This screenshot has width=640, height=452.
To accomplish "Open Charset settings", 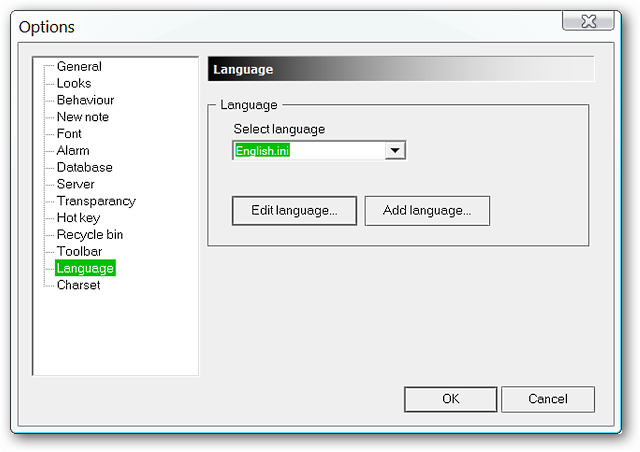I will click(x=78, y=285).
